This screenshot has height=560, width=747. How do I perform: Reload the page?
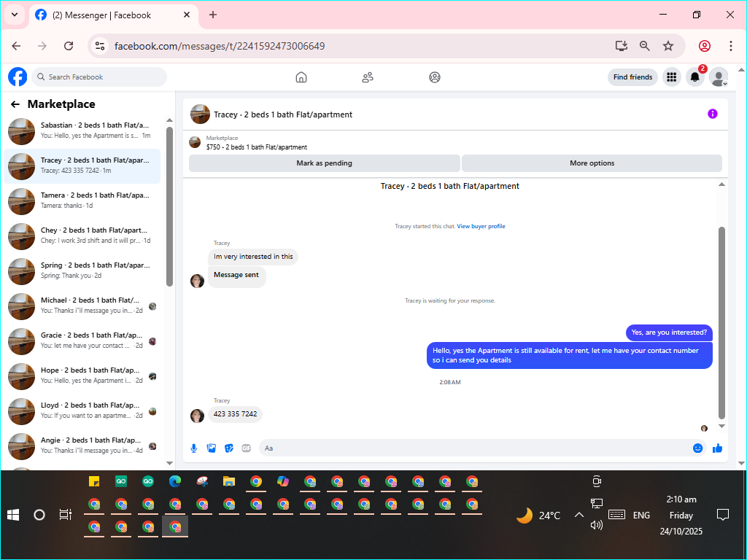pos(69,46)
